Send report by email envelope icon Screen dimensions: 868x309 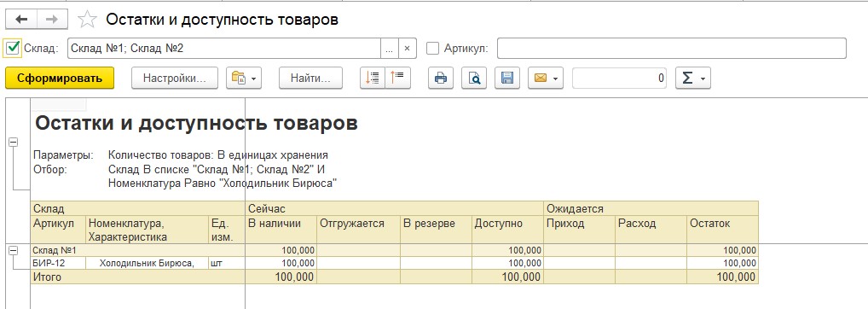click(x=545, y=78)
